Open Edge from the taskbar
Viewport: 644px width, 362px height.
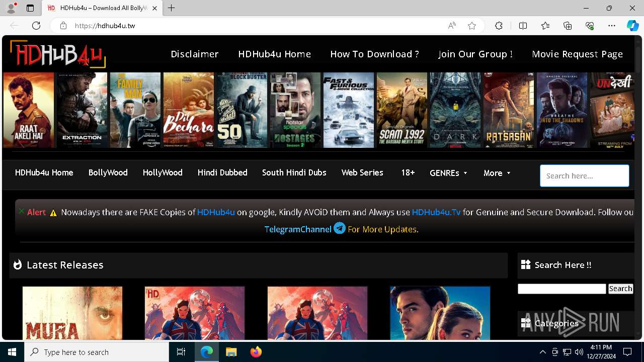pyautogui.click(x=207, y=352)
